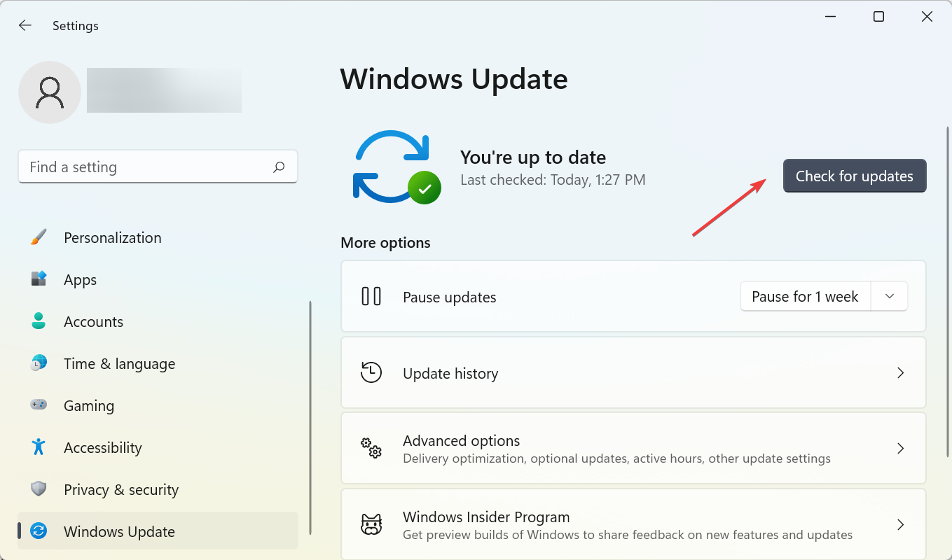This screenshot has width=952, height=560.
Task: Click the large update status sync icon
Action: click(396, 167)
